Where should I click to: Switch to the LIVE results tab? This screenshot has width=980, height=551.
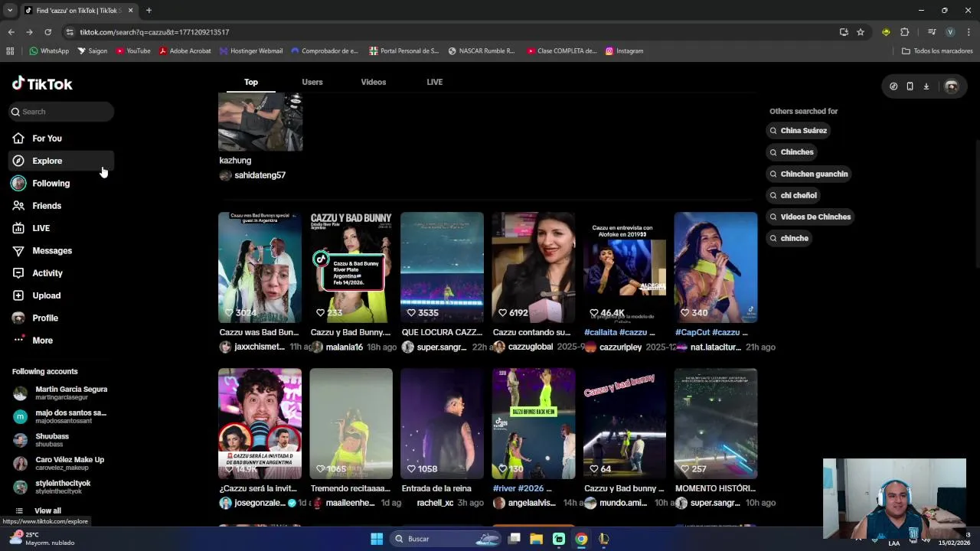pyautogui.click(x=435, y=82)
